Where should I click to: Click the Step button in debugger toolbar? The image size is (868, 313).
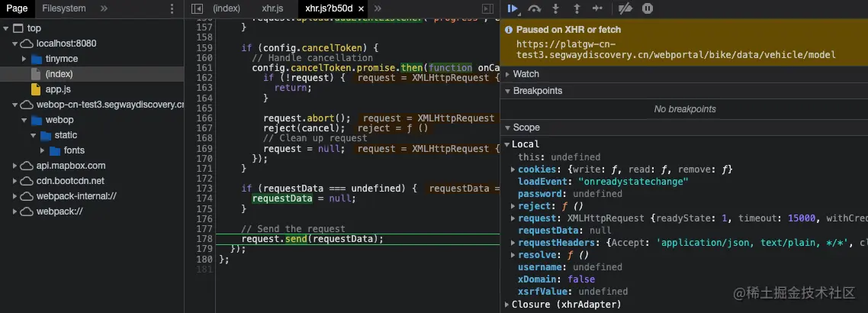[x=598, y=8]
